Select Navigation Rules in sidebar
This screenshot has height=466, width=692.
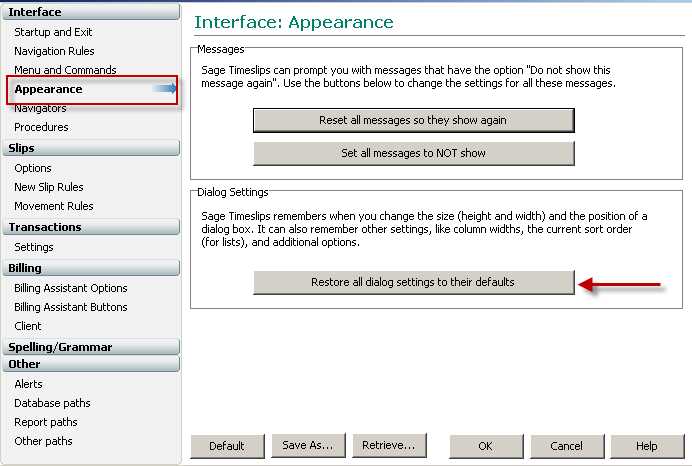point(54,51)
